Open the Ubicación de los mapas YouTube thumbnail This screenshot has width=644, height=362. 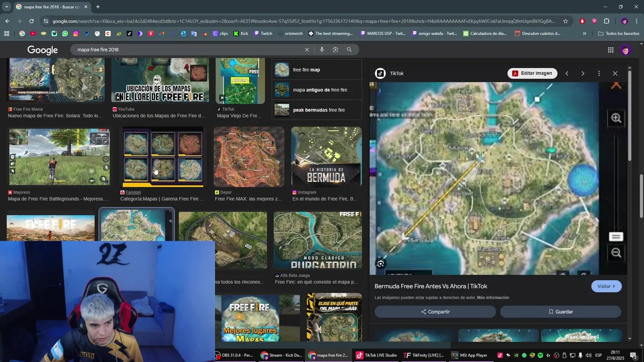(160, 80)
